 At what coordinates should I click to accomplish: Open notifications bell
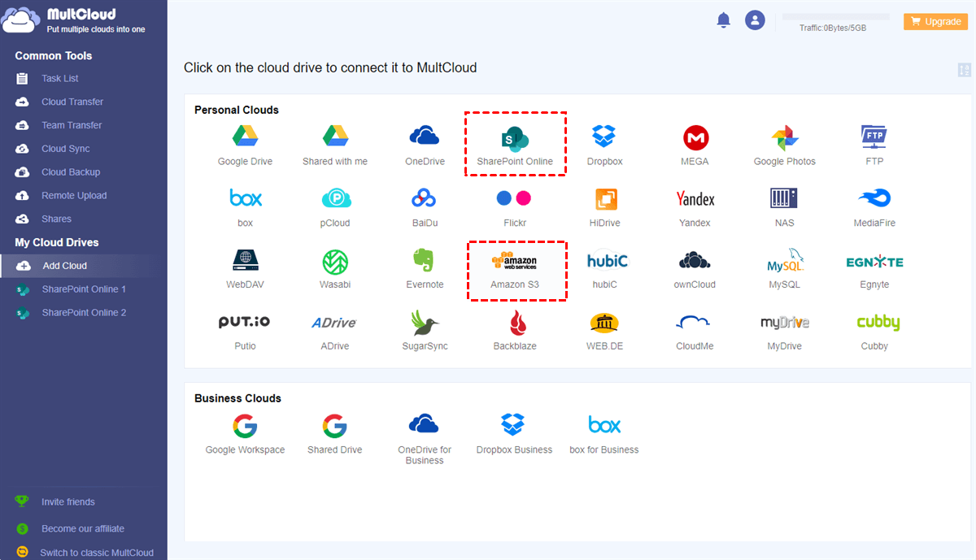[724, 21]
